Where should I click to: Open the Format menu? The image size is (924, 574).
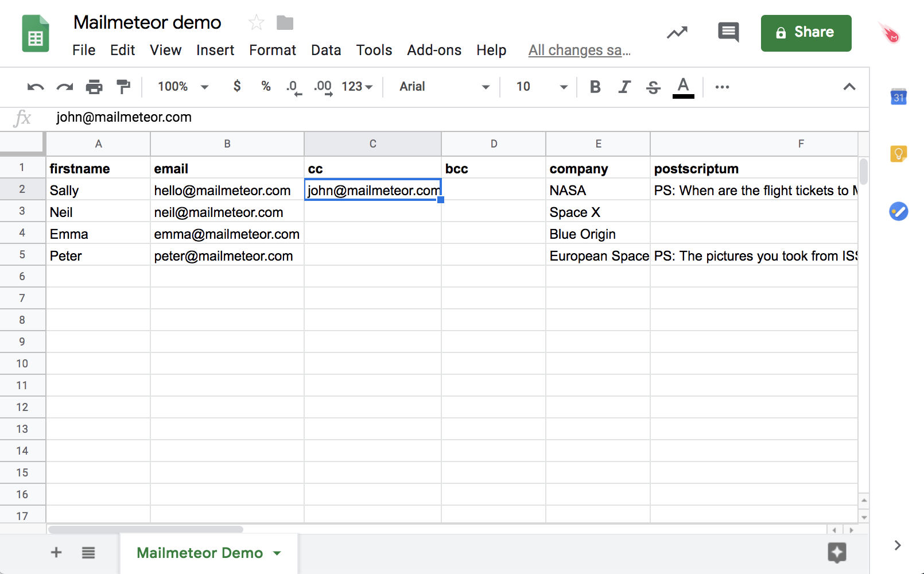point(273,51)
